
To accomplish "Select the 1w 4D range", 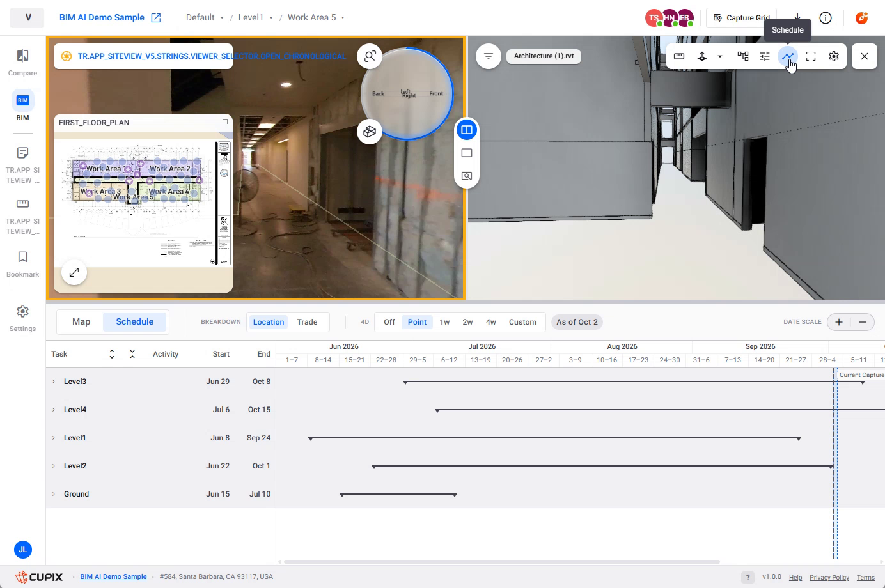I will [x=444, y=322].
